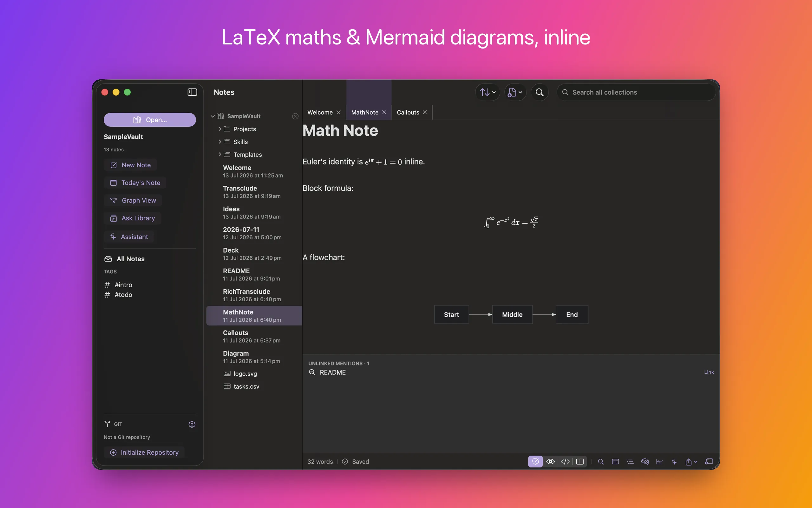This screenshot has width=812, height=508.
Task: Close the MathNote tab
Action: [384, 112]
